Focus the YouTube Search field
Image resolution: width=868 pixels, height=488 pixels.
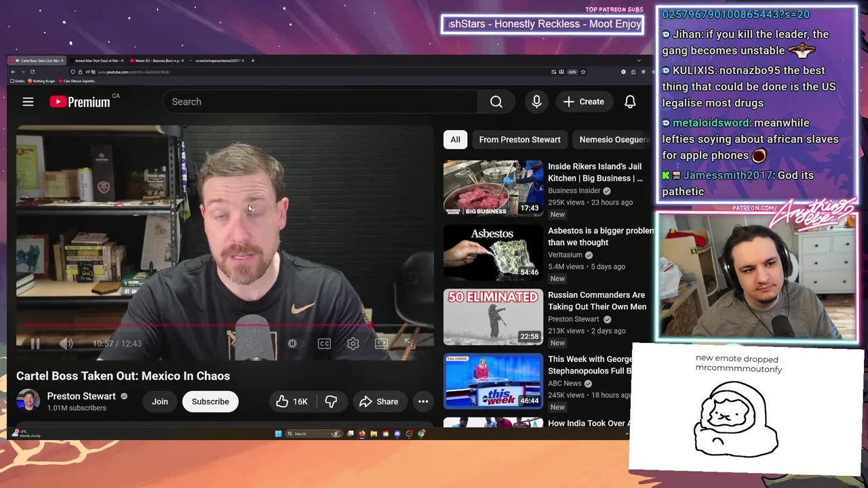pos(320,102)
